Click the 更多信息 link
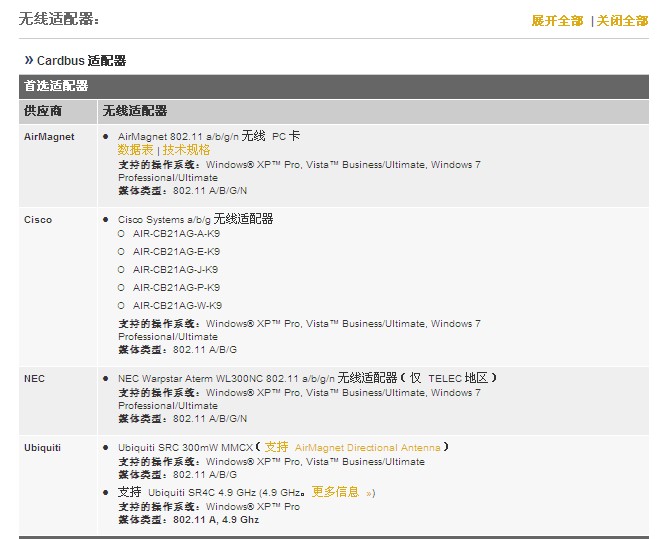657x539 pixels. click(x=335, y=492)
